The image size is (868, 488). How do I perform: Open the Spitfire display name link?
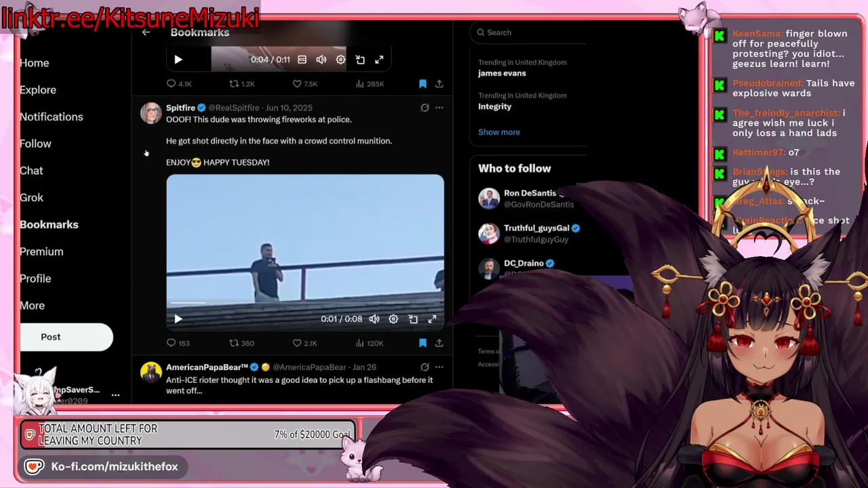pyautogui.click(x=180, y=108)
